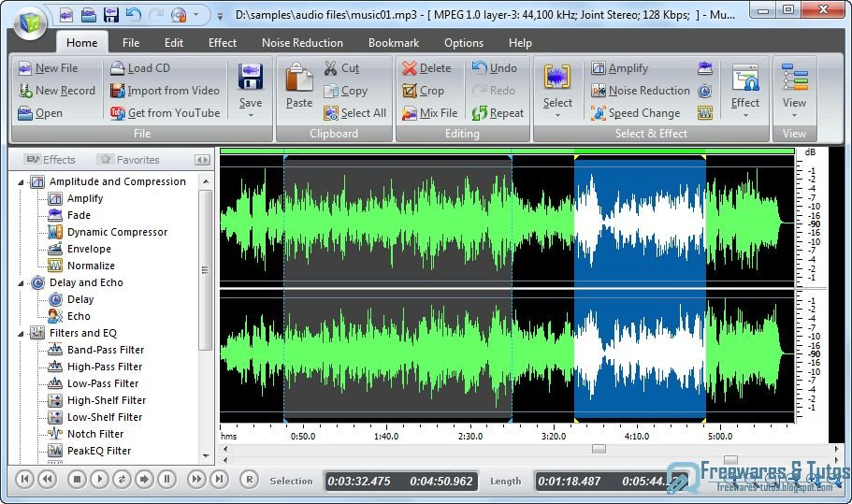Jump to the end of the track
Image resolution: width=852 pixels, height=504 pixels.
219,479
